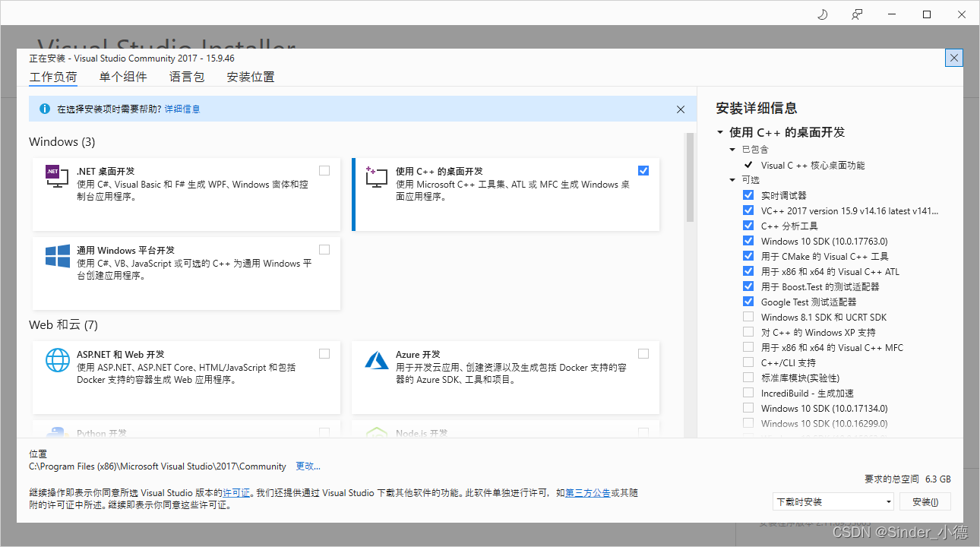This screenshot has height=547, width=980.
Task: Check Windows 10 SDK (10.0.17134.0) checkbox
Action: (748, 408)
